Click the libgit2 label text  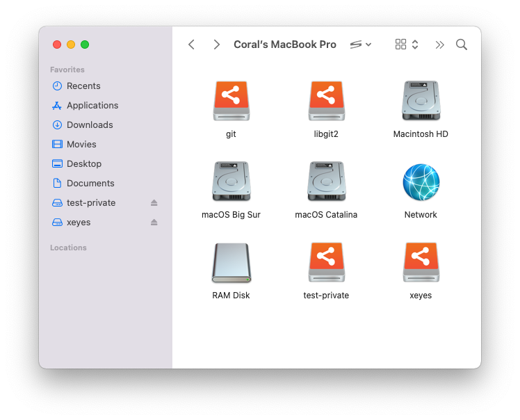(x=326, y=134)
